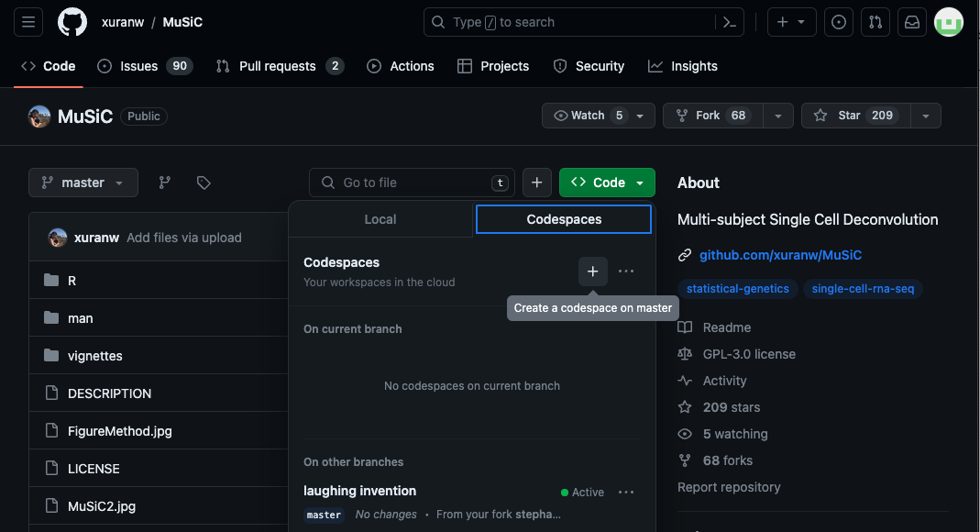This screenshot has width=980, height=532.
Task: Open codespaces options ellipsis menu
Action: click(x=625, y=272)
